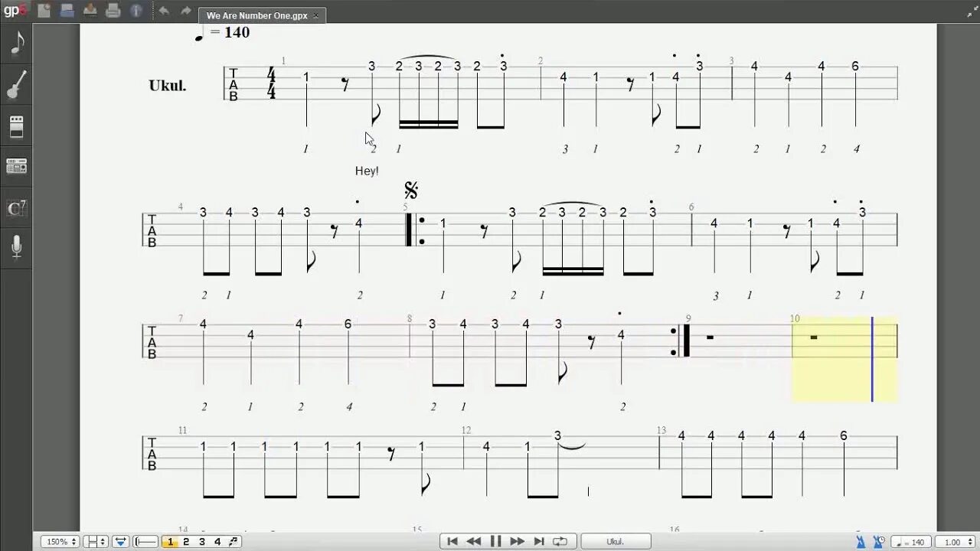Click the segno sign above bar 5
The image size is (980, 551).
tap(411, 191)
